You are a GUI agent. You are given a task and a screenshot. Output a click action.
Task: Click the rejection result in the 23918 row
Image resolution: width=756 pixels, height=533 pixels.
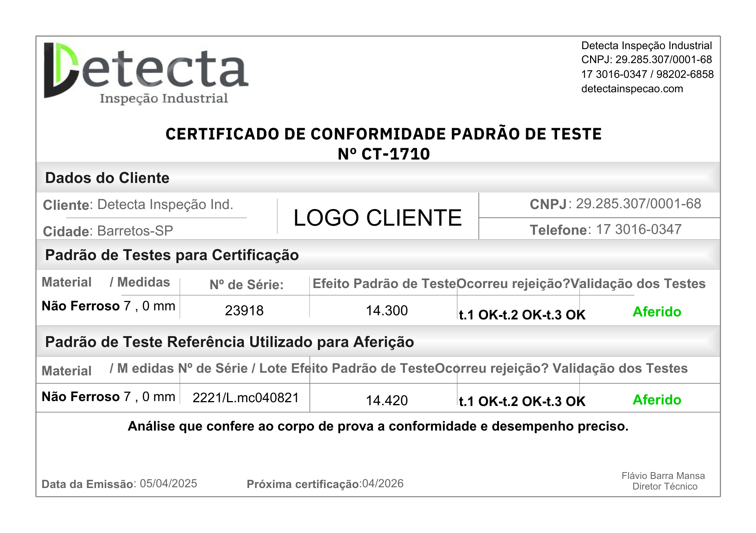[522, 315]
